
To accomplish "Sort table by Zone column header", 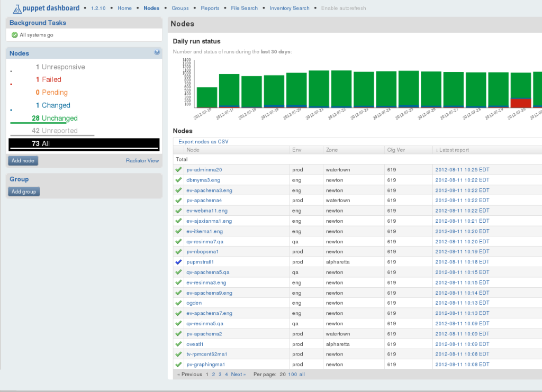I will [332, 150].
